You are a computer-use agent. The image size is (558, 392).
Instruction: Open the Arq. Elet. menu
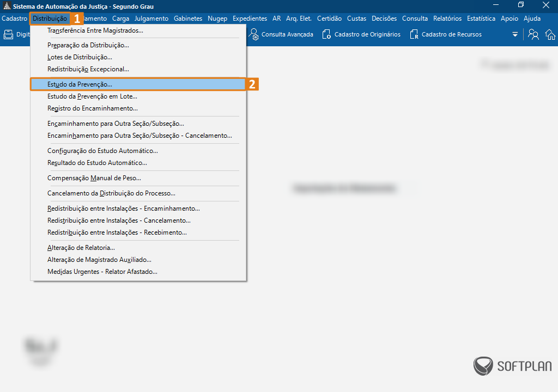pyautogui.click(x=299, y=19)
